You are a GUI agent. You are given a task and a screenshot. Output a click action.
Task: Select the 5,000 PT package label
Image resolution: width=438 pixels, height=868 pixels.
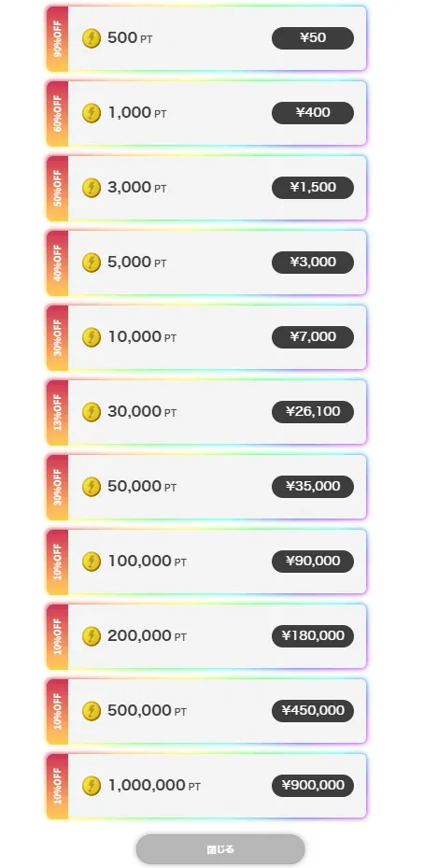(136, 263)
